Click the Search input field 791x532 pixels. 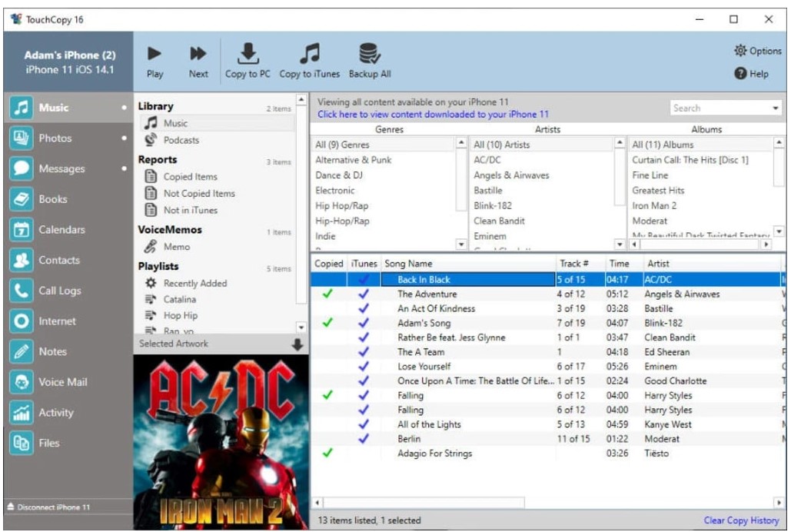click(x=720, y=108)
